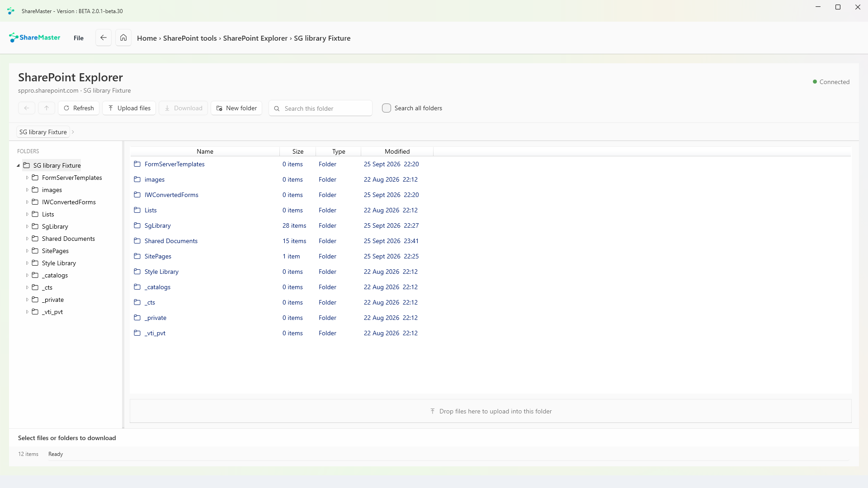Click SgLibrary name in file list

click(x=158, y=225)
